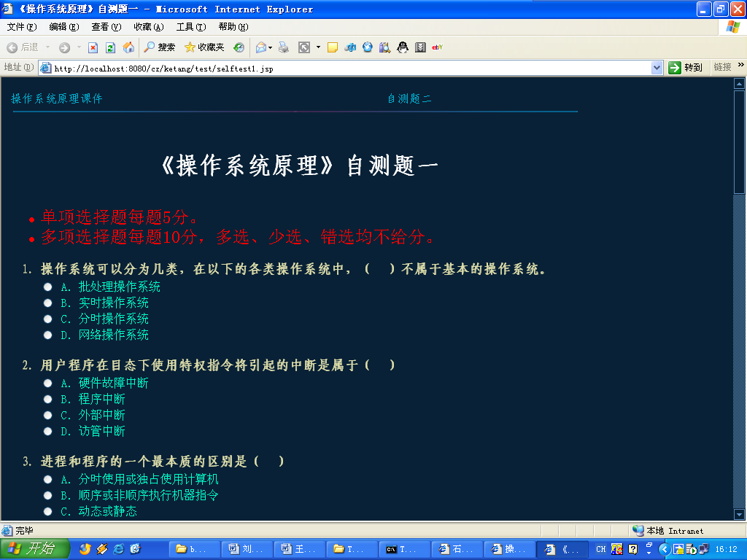Open the Forward button history dropdown

click(79, 47)
